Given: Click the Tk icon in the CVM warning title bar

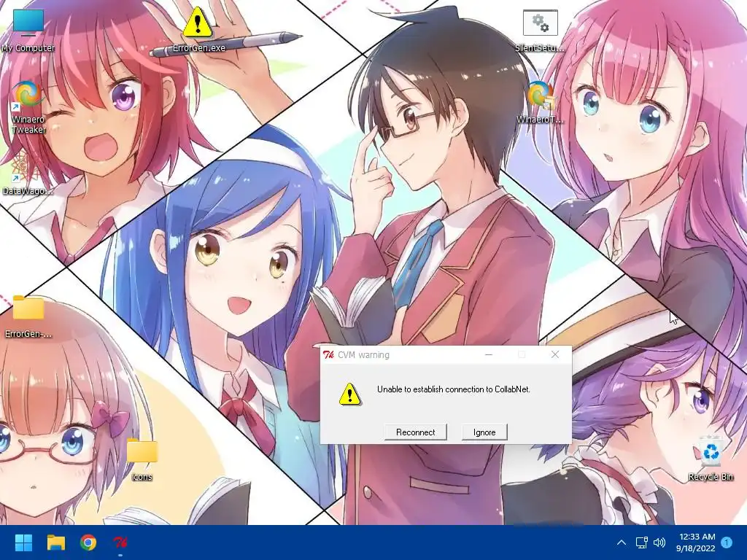Looking at the screenshot, I should [328, 355].
